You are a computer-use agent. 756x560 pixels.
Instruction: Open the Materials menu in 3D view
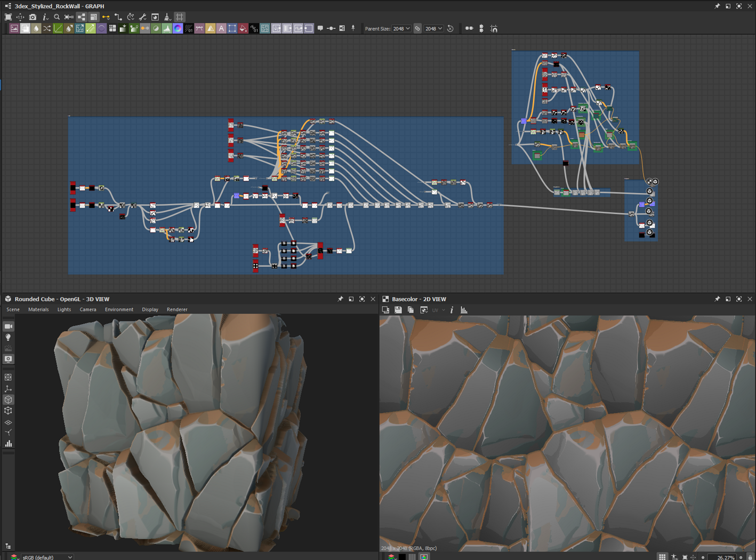click(38, 309)
